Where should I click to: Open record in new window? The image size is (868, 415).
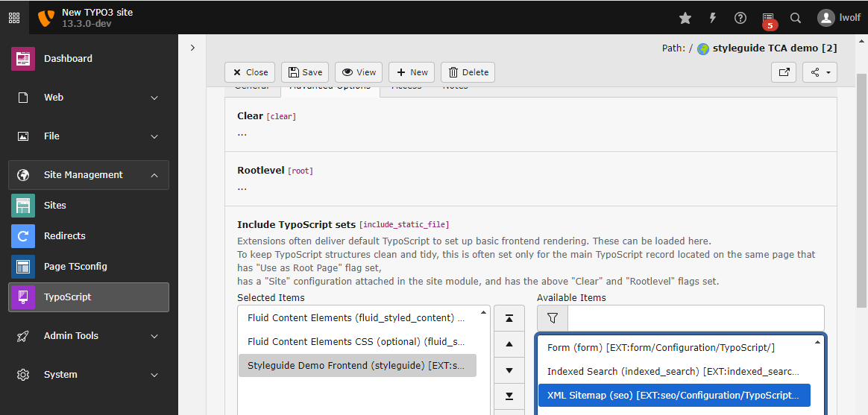[x=784, y=72]
